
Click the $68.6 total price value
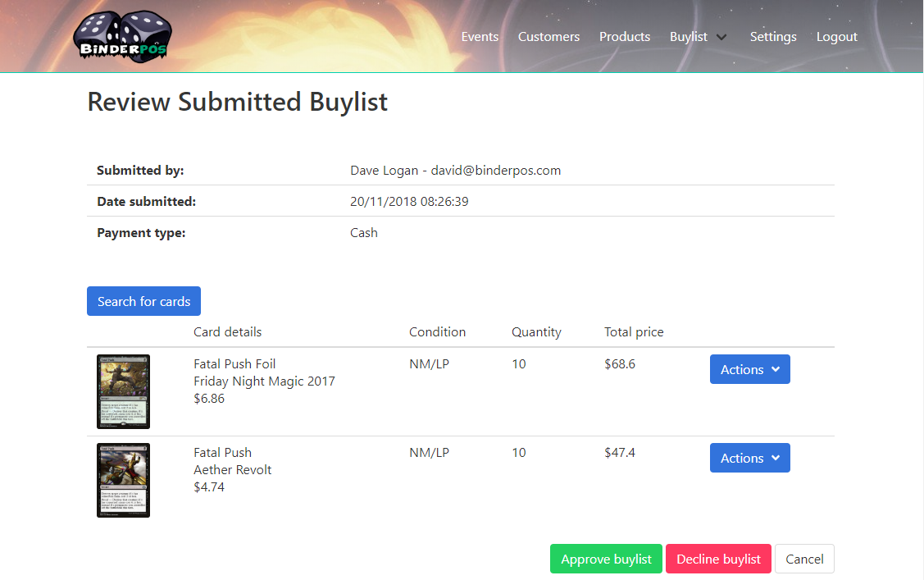pyautogui.click(x=620, y=364)
